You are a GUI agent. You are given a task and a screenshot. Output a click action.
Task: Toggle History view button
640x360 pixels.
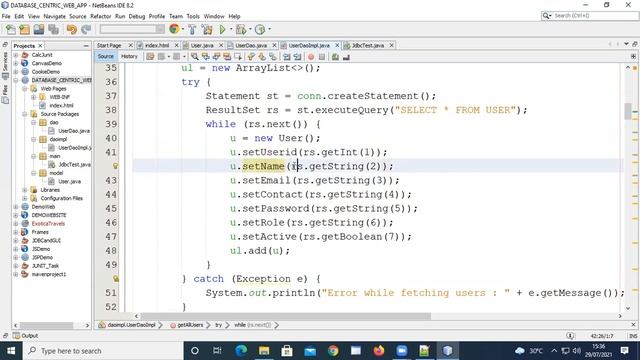pos(129,56)
